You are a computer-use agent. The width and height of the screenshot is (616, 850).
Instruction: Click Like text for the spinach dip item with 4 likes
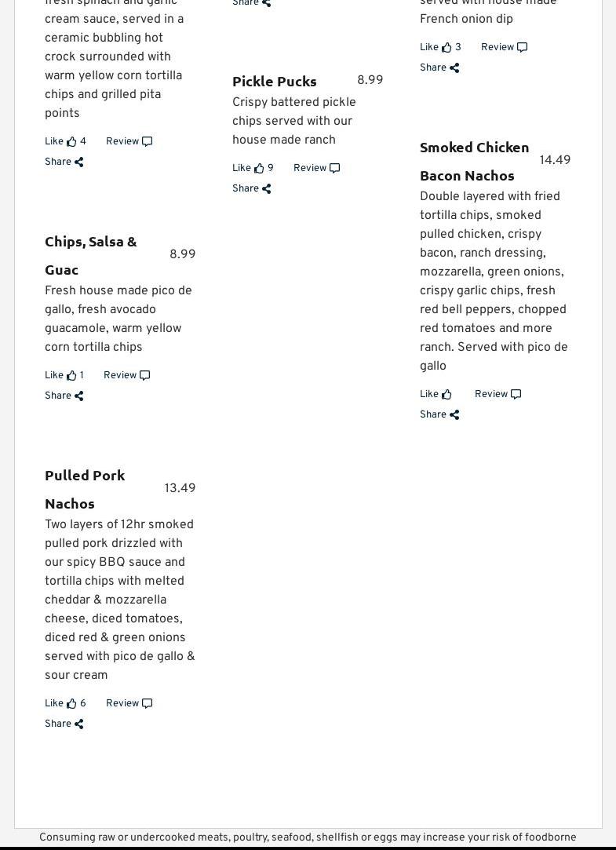(x=54, y=142)
